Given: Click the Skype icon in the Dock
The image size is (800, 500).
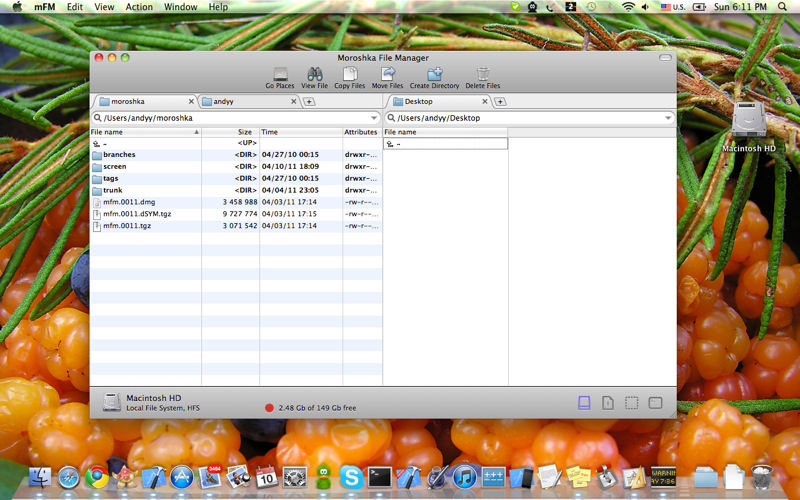Looking at the screenshot, I should (350, 477).
